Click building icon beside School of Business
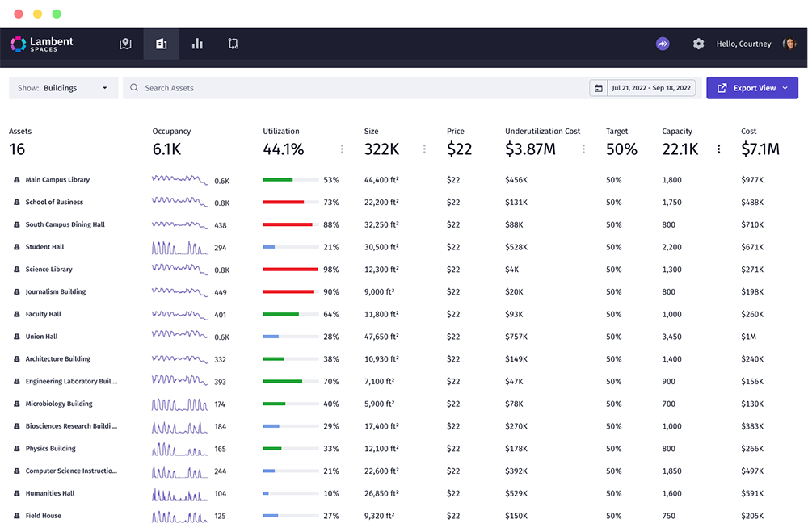 [16, 203]
